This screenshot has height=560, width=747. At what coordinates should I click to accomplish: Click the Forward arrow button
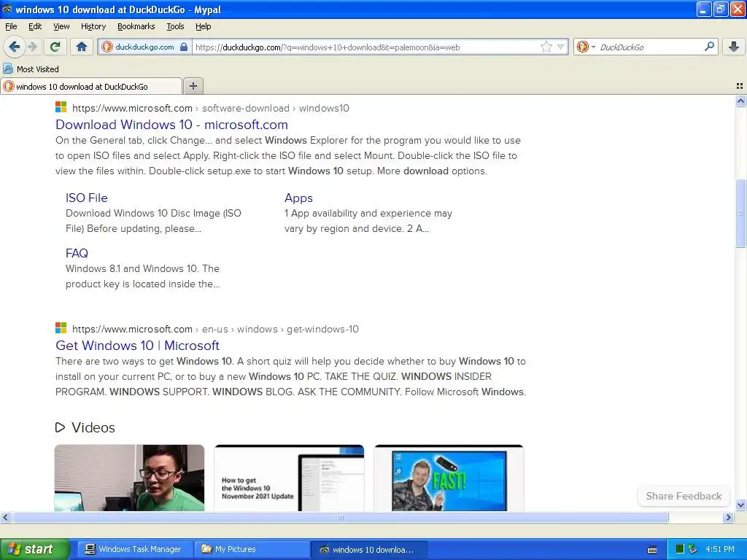[x=32, y=47]
